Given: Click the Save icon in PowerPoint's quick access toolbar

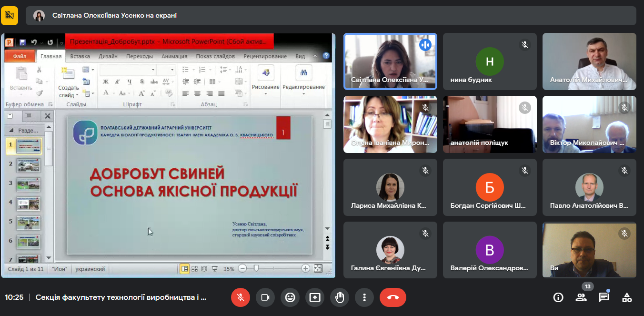Looking at the screenshot, I should tap(22, 42).
